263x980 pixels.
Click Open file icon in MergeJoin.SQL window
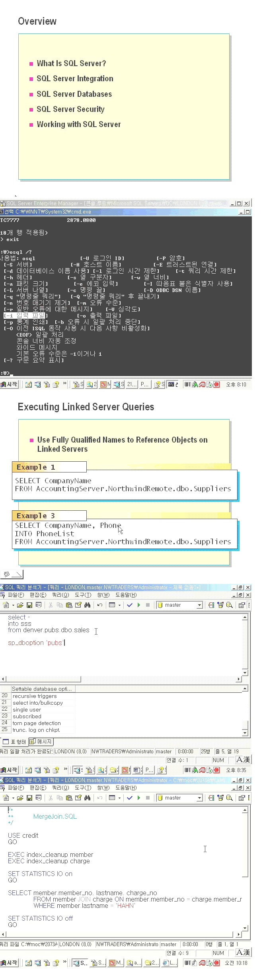[x=20, y=798]
